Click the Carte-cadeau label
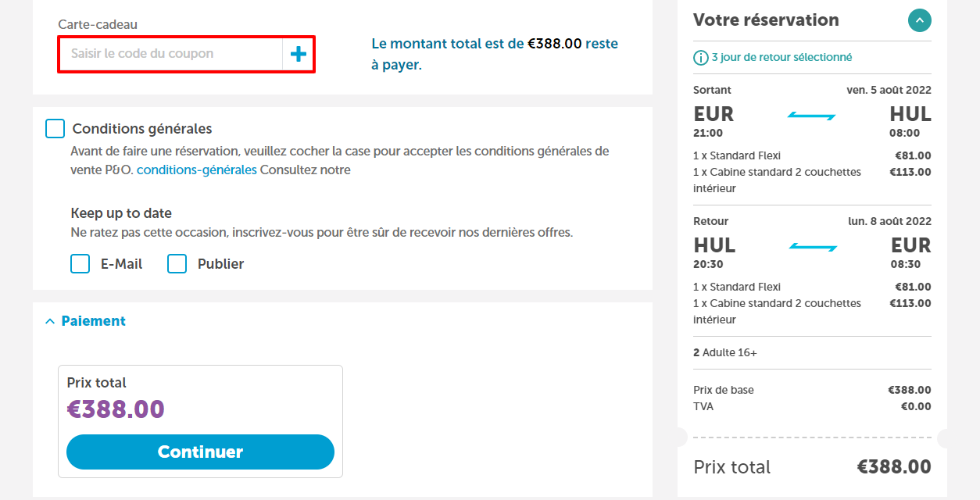 pos(98,25)
